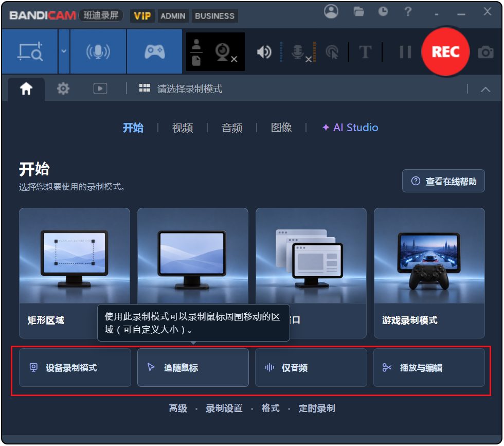
Task: Click the VIP badge
Action: [142, 16]
